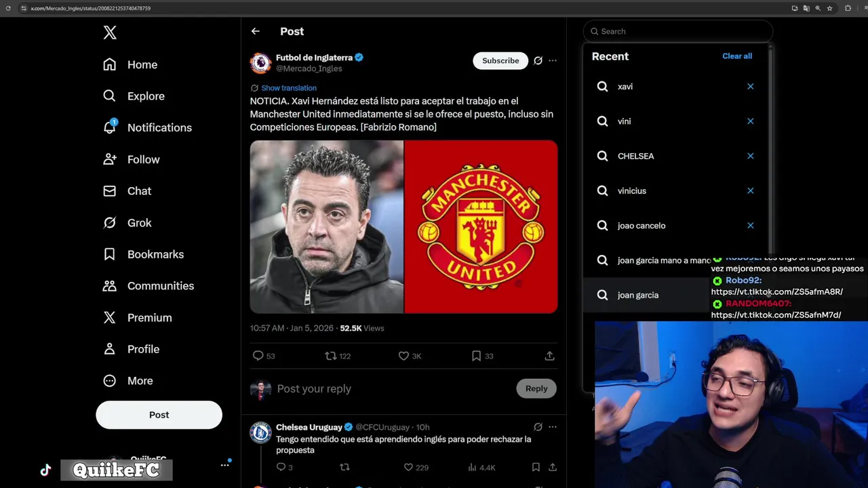Image resolution: width=868 pixels, height=488 pixels.
Task: Open Chelsea Uruguay avatar
Action: 260,432
